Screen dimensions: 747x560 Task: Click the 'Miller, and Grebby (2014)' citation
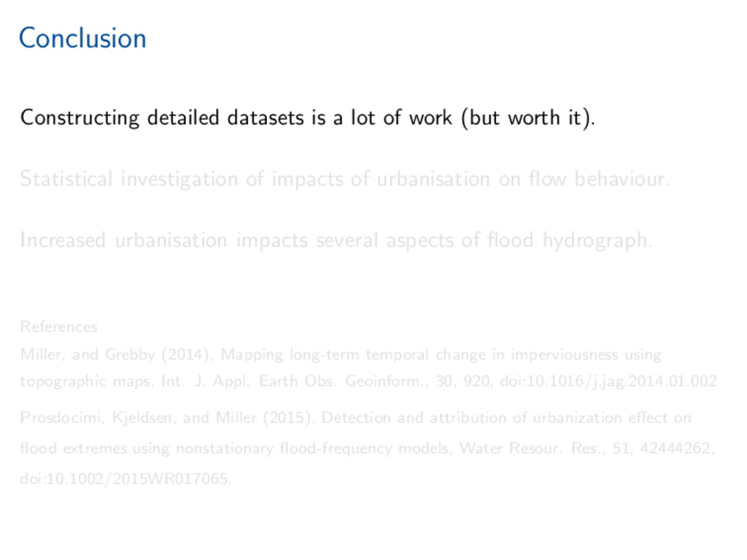(x=117, y=355)
